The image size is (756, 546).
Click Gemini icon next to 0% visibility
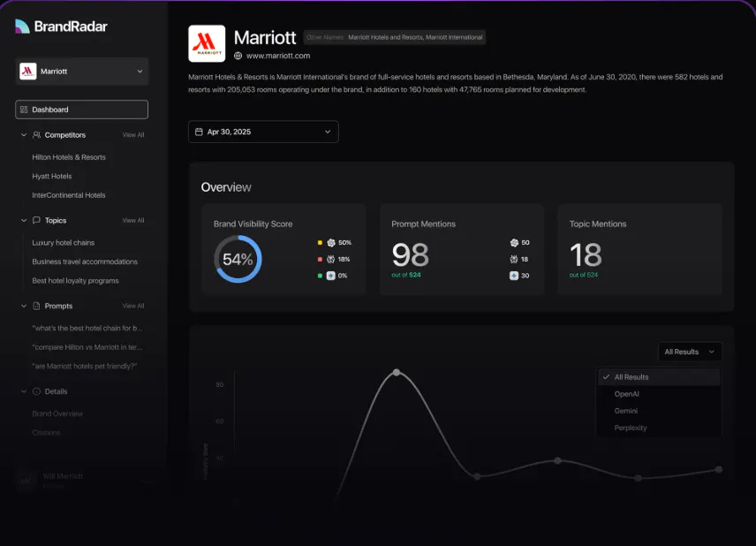[x=330, y=276]
